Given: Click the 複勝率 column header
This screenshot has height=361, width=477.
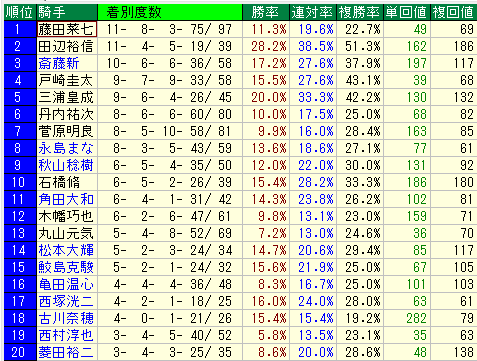Looking at the screenshot, I should click(x=360, y=12).
